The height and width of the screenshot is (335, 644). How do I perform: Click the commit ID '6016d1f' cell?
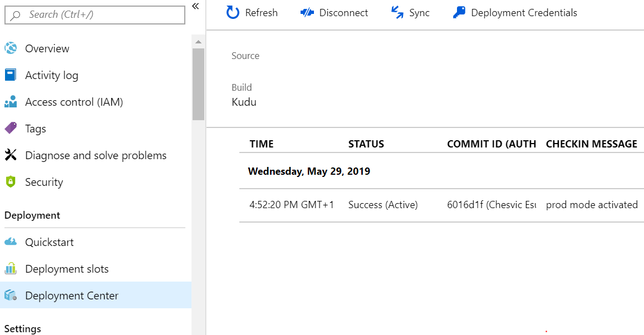[491, 204]
